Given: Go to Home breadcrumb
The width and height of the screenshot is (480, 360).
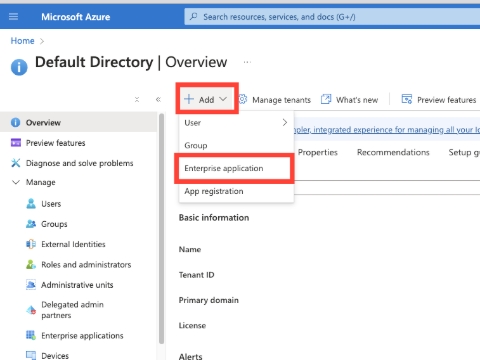Looking at the screenshot, I should [x=22, y=41].
